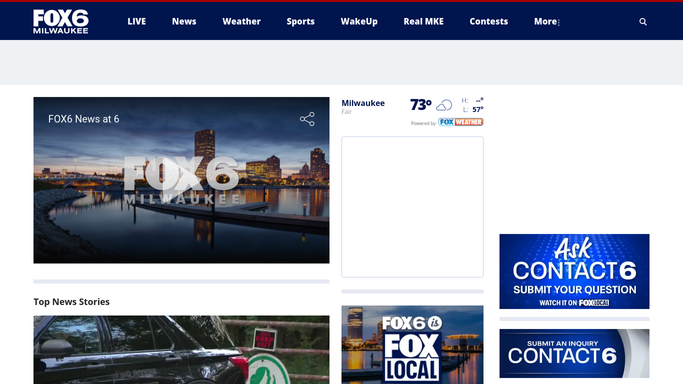Click the FOX6 Milwaukee logo

point(61,21)
